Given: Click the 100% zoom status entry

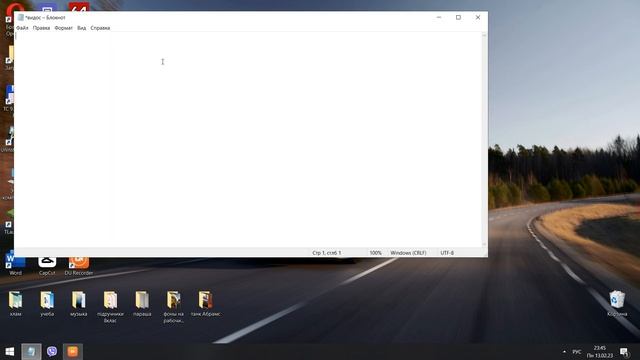Looking at the screenshot, I should 376,253.
